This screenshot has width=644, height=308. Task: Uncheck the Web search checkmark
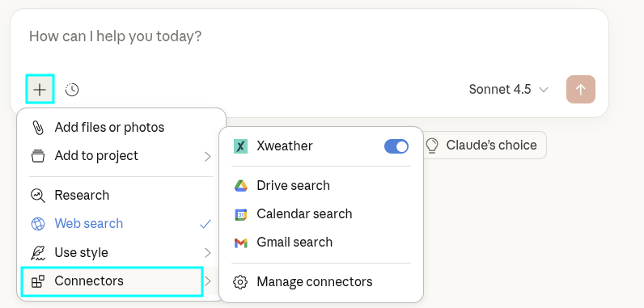coord(205,224)
